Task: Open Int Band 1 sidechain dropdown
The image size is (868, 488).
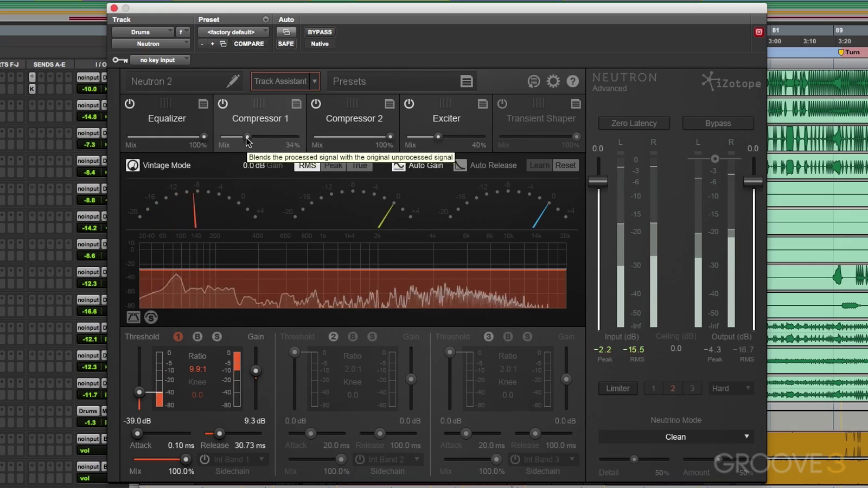Action: 239,459
